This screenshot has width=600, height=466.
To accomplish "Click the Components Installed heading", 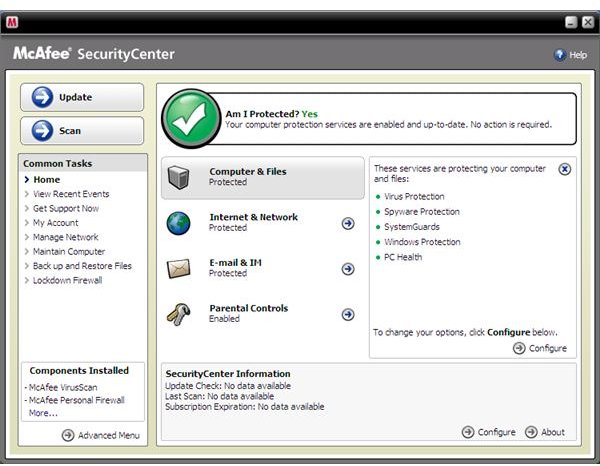I will coord(79,370).
